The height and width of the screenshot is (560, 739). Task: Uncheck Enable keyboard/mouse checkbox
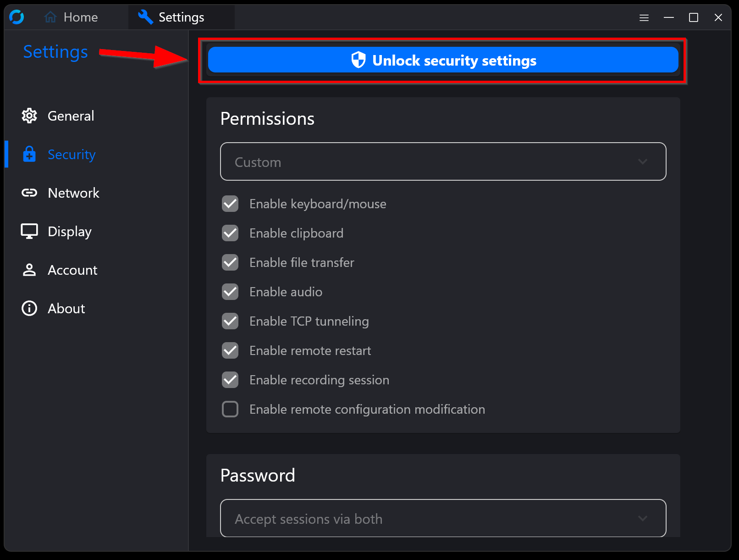[230, 204]
